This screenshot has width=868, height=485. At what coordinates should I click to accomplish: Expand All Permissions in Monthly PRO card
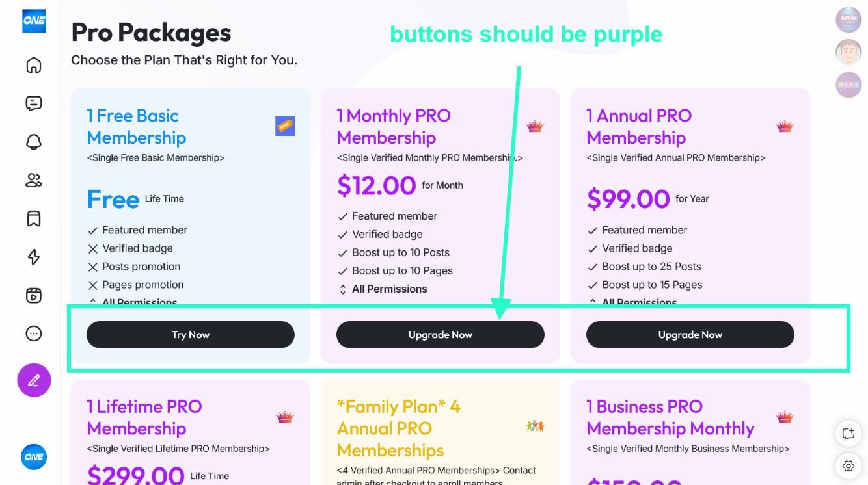(389, 289)
